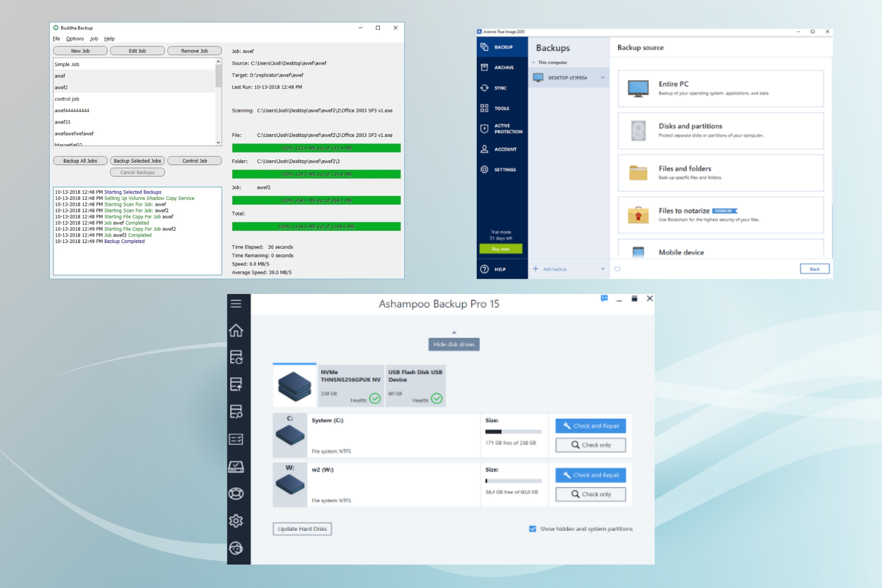Select NVMe THNSN5256GPUK drive tile
882x588 pixels.
(351, 386)
